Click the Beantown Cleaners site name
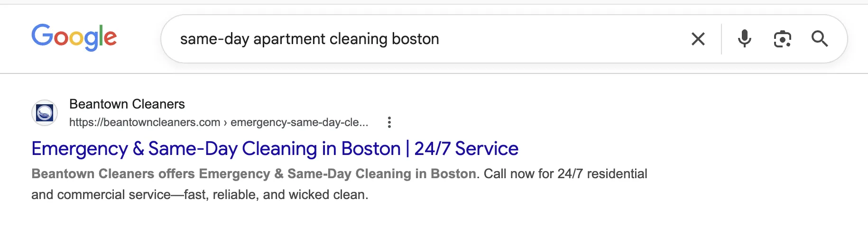 click(x=127, y=104)
